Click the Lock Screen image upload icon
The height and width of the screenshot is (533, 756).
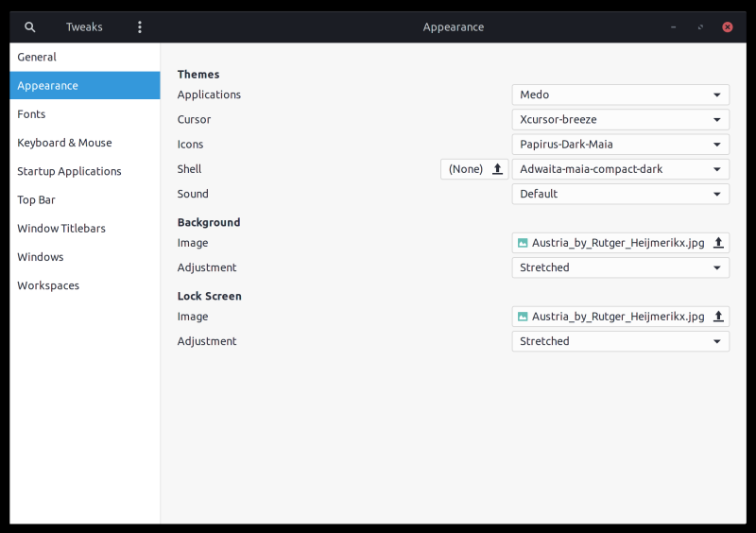click(718, 317)
